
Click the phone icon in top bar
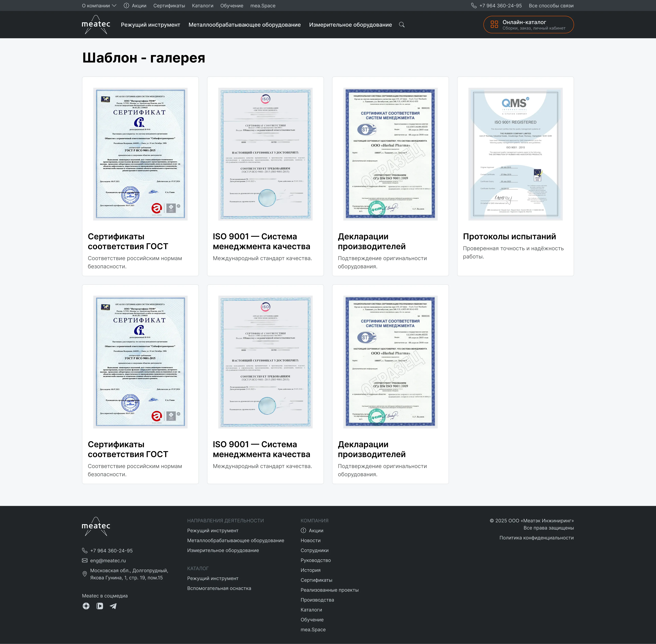474,6
